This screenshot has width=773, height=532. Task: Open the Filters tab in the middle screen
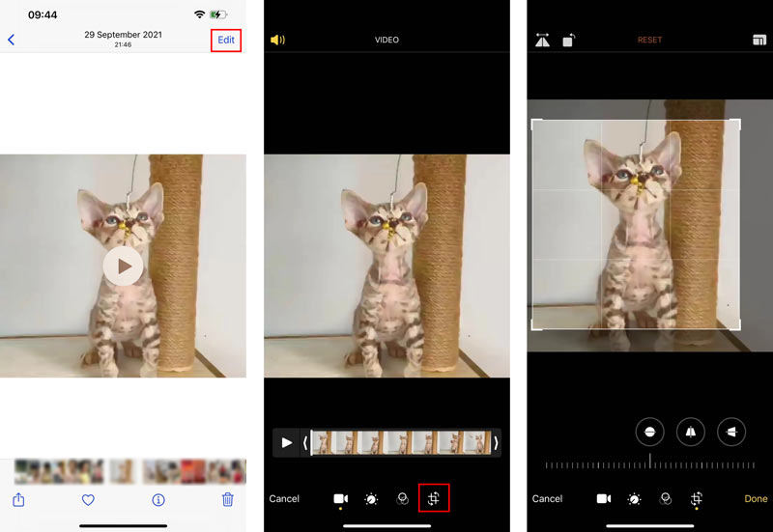point(402,499)
